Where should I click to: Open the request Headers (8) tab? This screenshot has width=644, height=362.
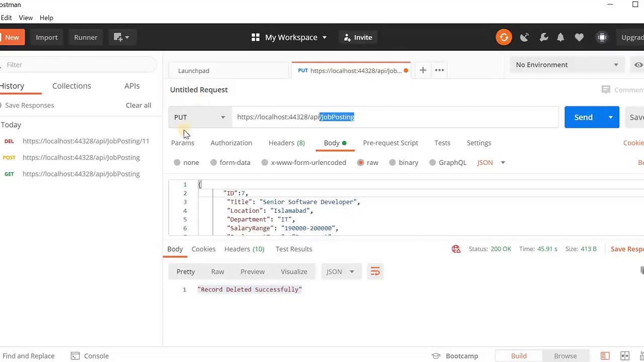point(286,143)
